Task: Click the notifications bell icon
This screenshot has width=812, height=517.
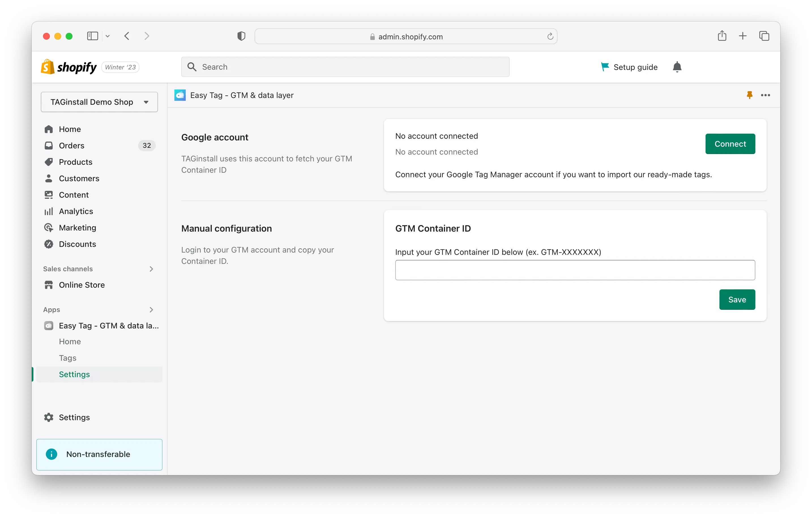Action: click(677, 67)
